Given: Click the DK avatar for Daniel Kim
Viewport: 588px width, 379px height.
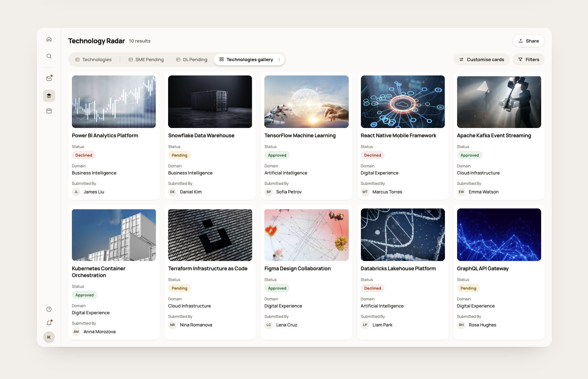Looking at the screenshot, I should (x=172, y=192).
